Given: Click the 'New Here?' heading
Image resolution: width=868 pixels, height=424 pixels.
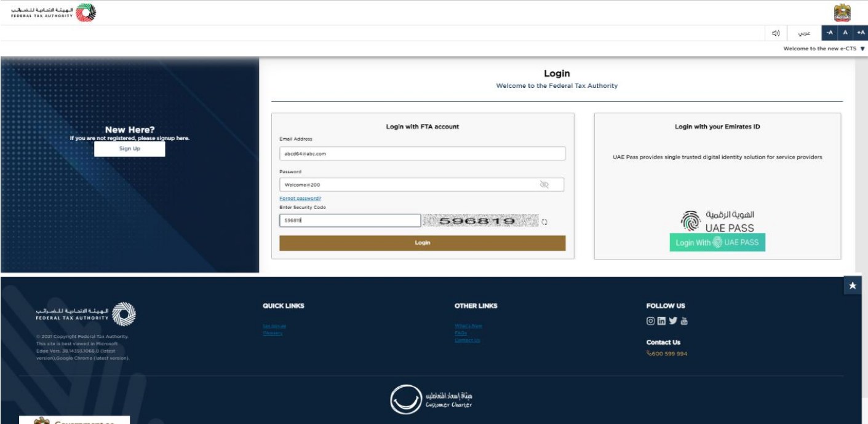Looking at the screenshot, I should point(130,130).
